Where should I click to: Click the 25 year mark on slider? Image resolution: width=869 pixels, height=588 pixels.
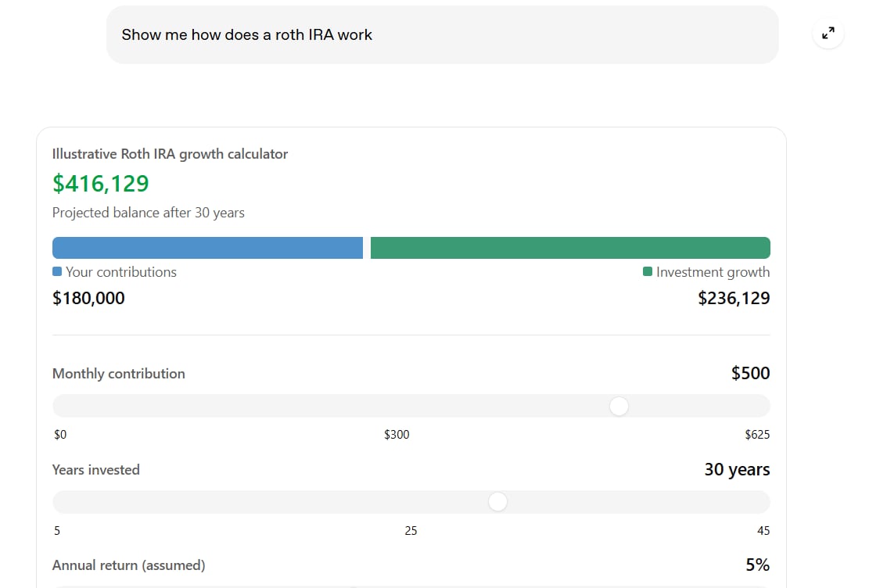click(411, 531)
